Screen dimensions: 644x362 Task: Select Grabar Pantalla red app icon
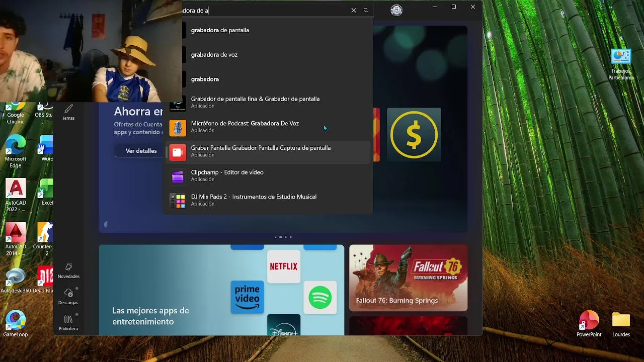178,152
